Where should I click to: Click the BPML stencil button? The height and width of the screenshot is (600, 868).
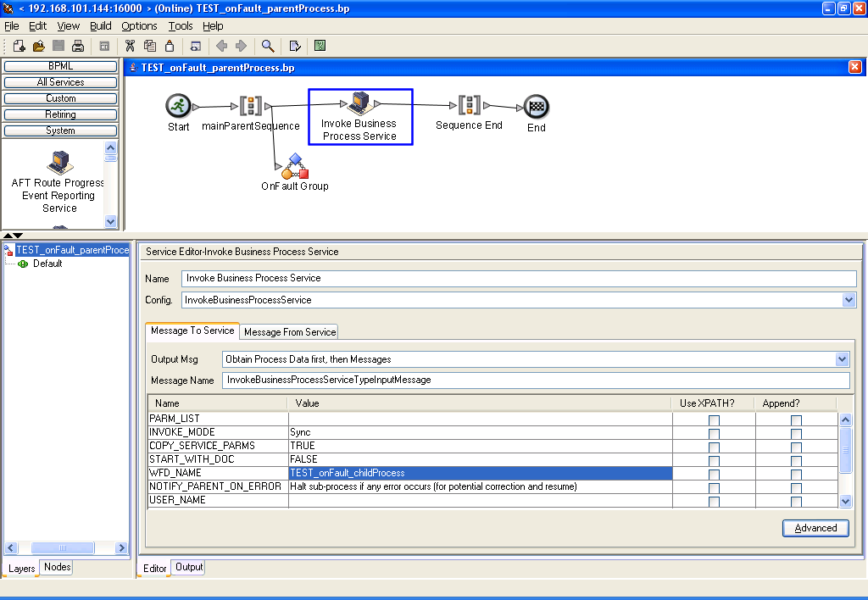point(60,66)
